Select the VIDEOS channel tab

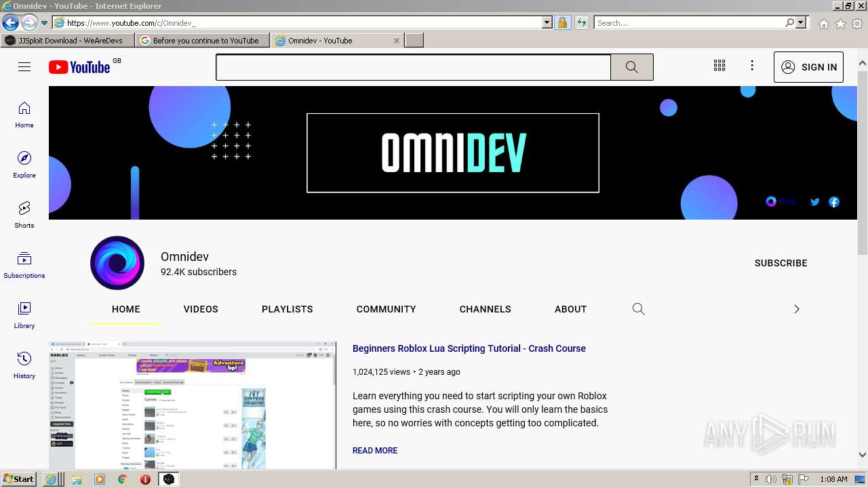201,309
